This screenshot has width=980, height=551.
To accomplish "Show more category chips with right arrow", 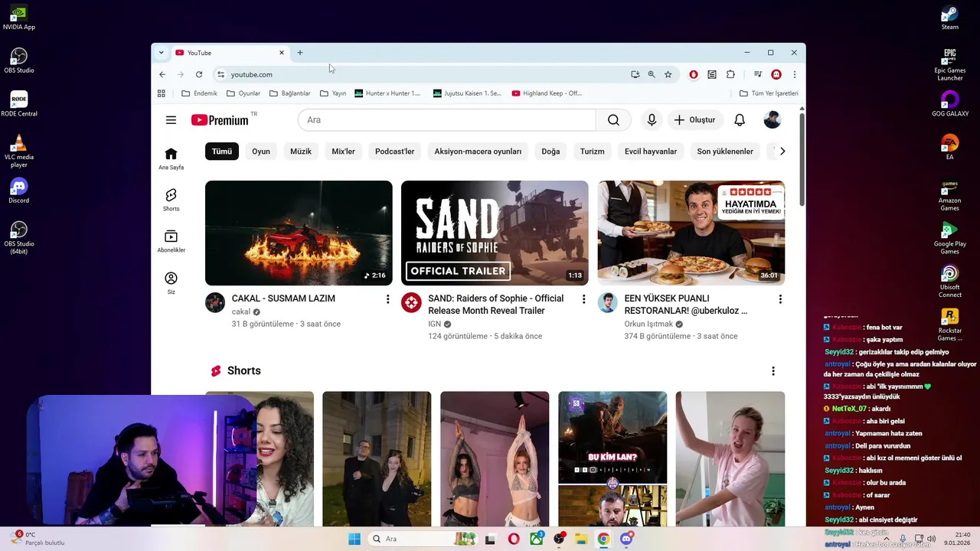I will pyautogui.click(x=782, y=152).
